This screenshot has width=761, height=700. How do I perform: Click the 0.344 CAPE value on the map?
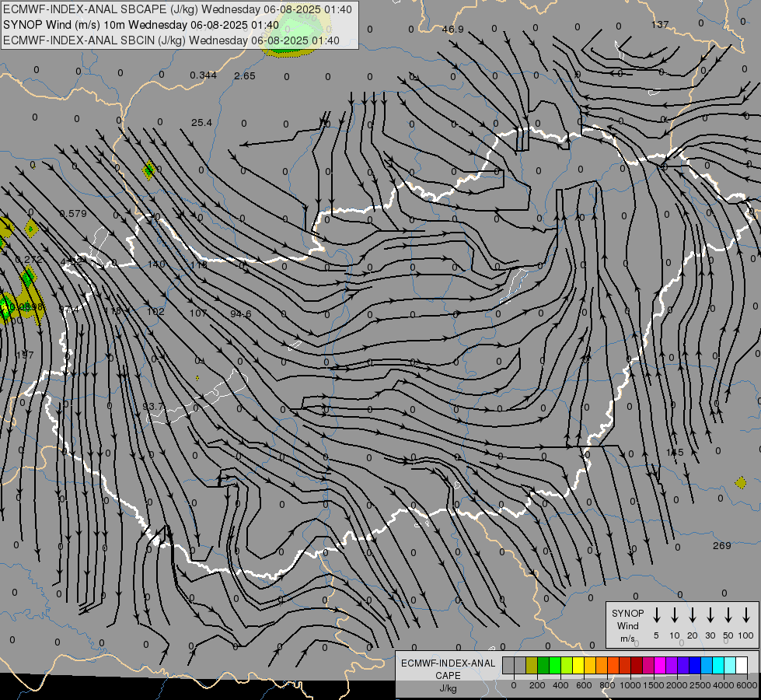pyautogui.click(x=204, y=75)
